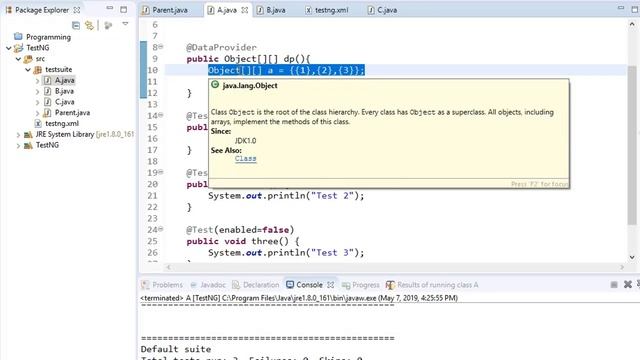Image resolution: width=640 pixels, height=360 pixels.
Task: Select Parent.java file in the tree
Action: 72,113
